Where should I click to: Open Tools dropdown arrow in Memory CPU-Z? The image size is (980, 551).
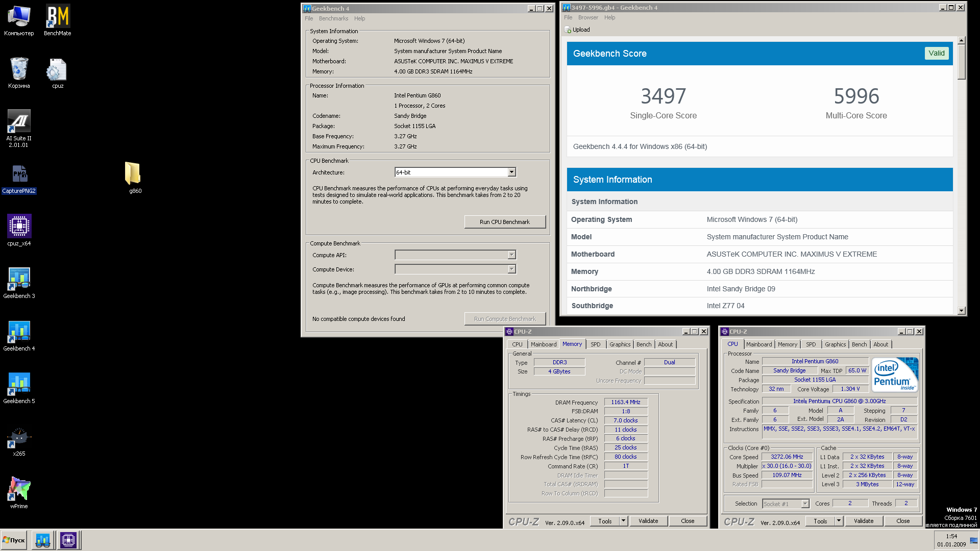(x=623, y=521)
